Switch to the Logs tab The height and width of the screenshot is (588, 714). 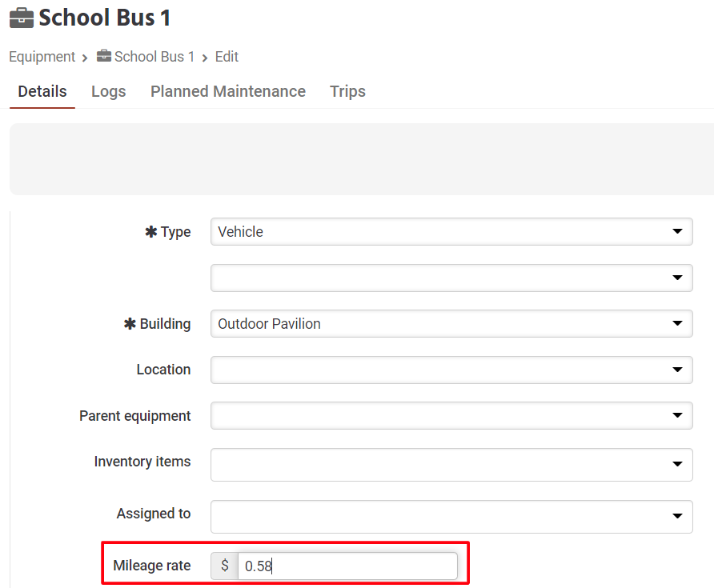coord(108,91)
